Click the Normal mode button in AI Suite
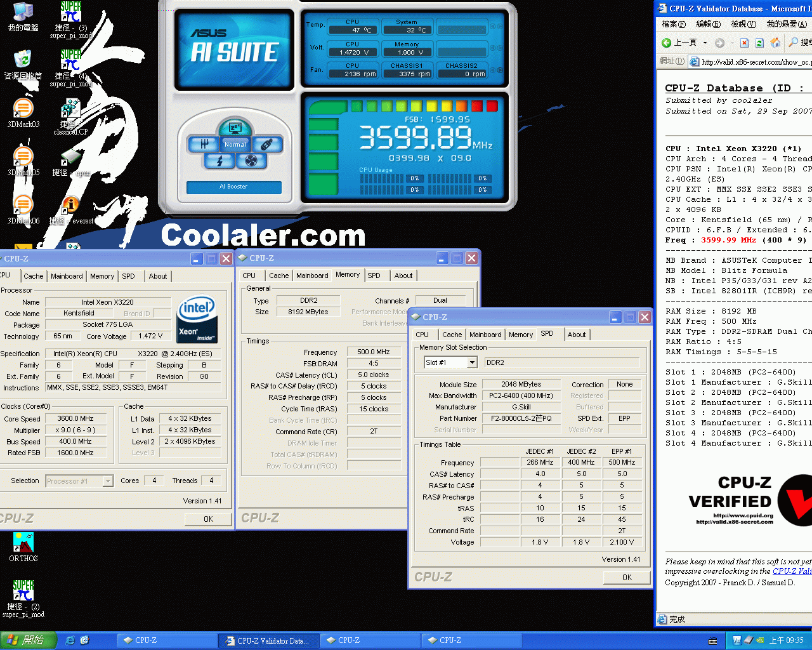The image size is (812, 650). [235, 145]
